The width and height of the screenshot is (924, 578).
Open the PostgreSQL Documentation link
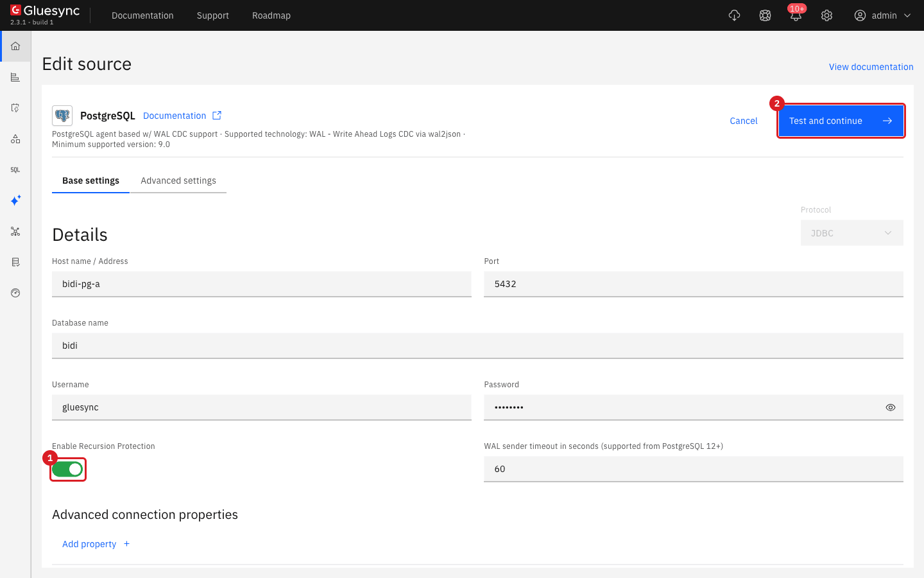pos(175,116)
